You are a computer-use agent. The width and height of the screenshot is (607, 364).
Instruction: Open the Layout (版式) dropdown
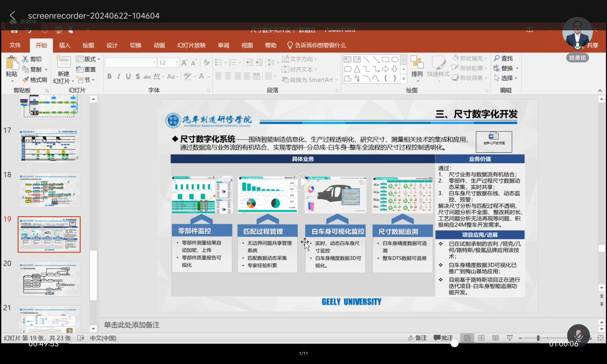(88, 59)
